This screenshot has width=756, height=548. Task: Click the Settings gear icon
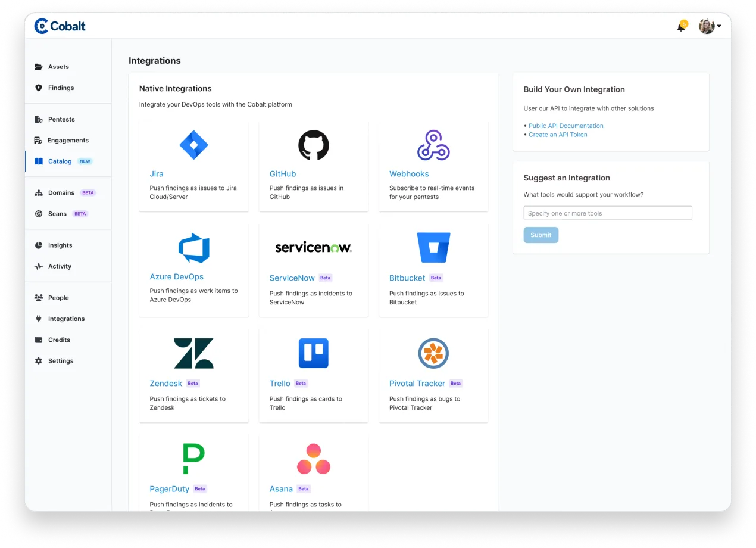(39, 361)
